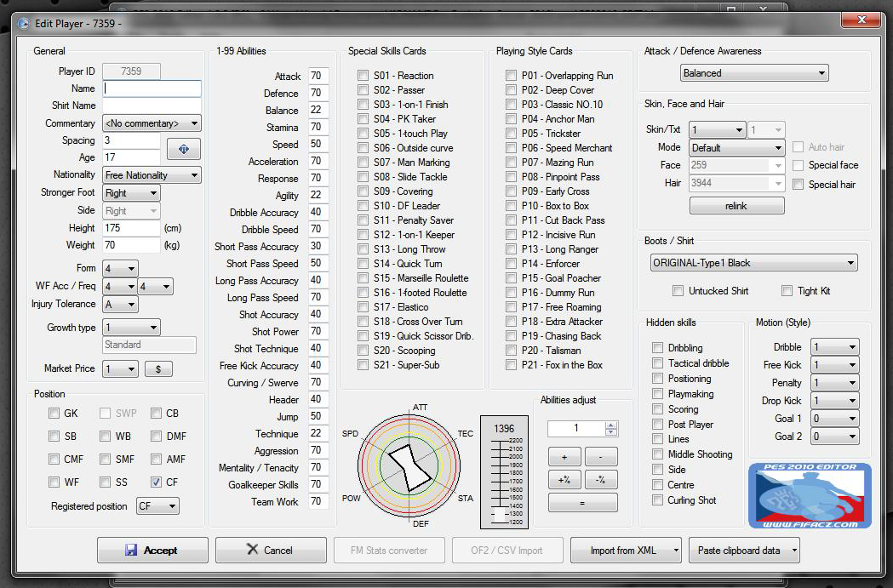Open the Market Price dropdown
The image size is (893, 588).
coord(120,368)
